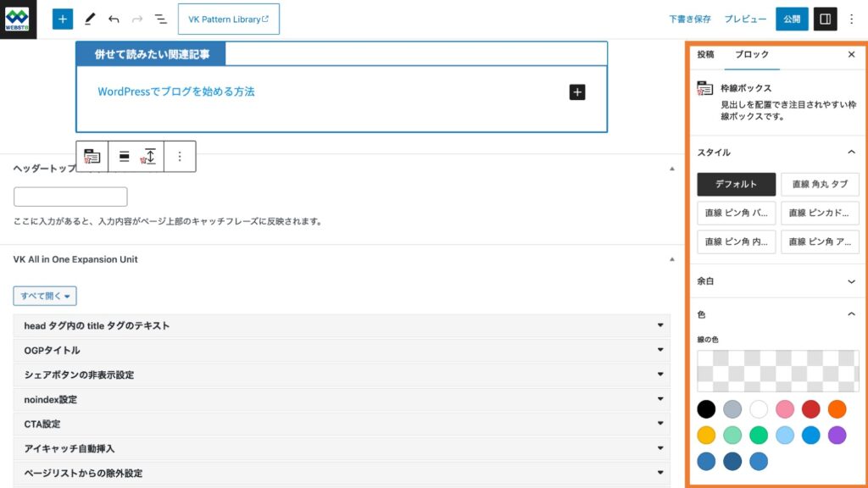This screenshot has height=488, width=868.
Task: Select the デフォルト style option
Action: pyautogui.click(x=736, y=185)
